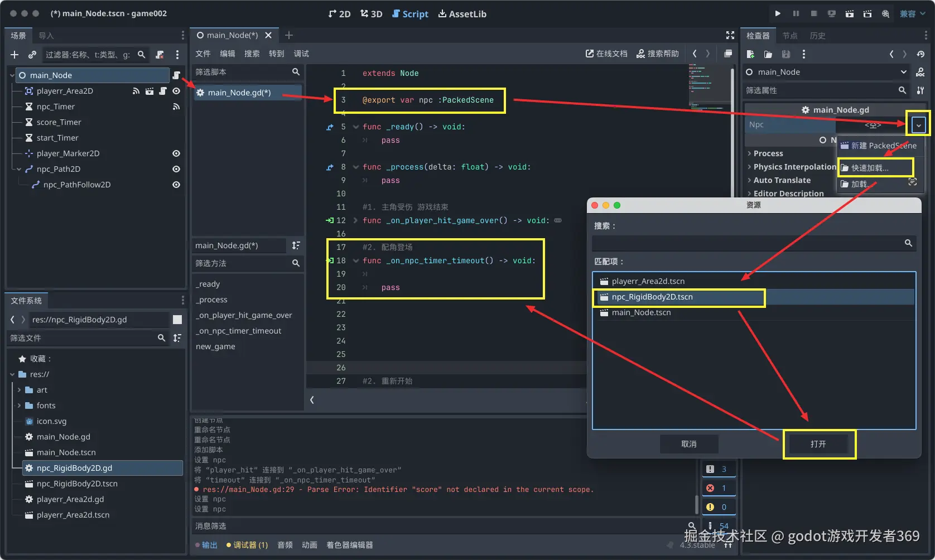Add a new scene tab
The width and height of the screenshot is (935, 560).
point(289,35)
